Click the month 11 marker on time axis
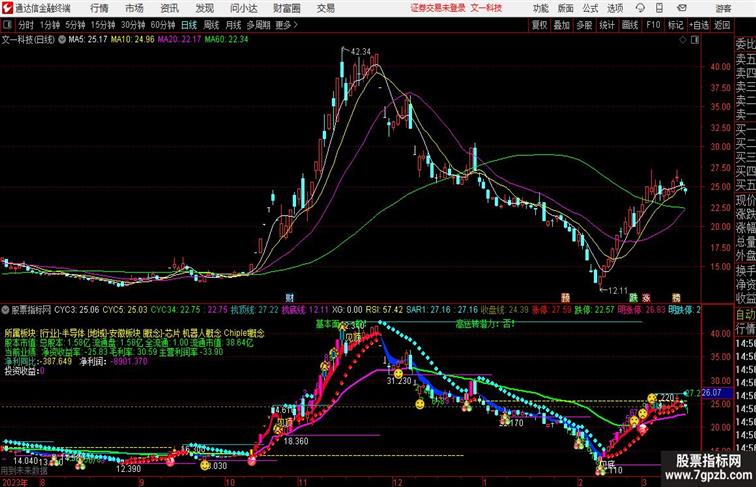This screenshot has height=487, width=756. tap(302, 482)
